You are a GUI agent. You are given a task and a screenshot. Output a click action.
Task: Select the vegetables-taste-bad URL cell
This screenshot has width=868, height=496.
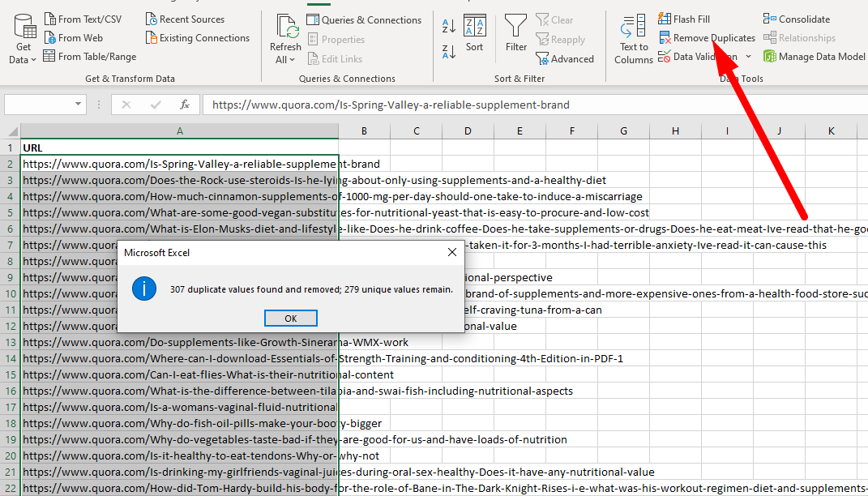point(179,439)
